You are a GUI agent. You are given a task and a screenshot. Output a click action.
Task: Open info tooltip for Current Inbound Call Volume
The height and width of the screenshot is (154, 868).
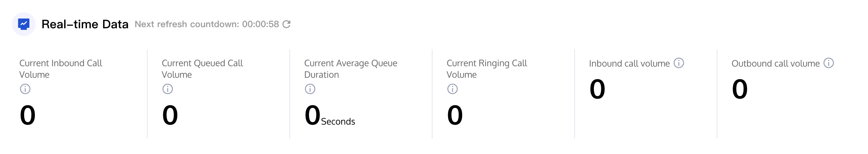[25, 89]
